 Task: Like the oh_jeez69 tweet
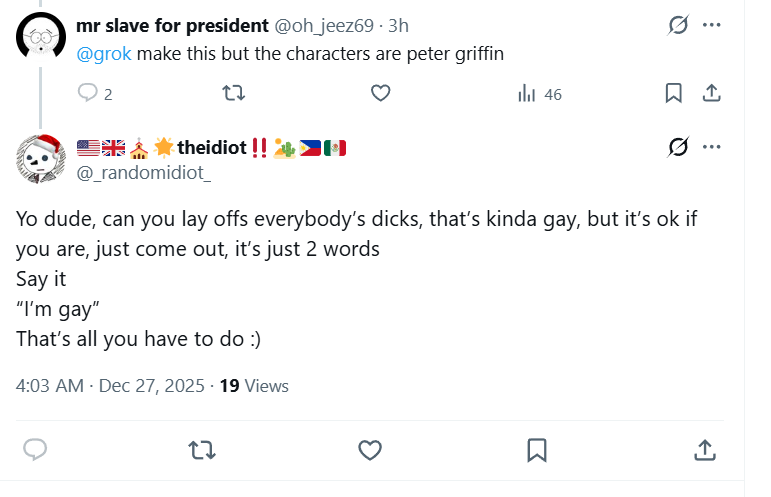pyautogui.click(x=380, y=93)
